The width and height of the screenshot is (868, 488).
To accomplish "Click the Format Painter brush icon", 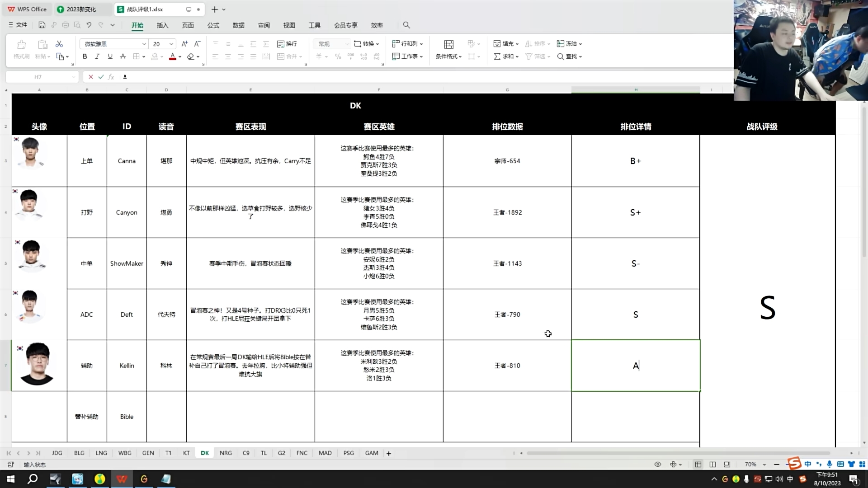I will (21, 44).
